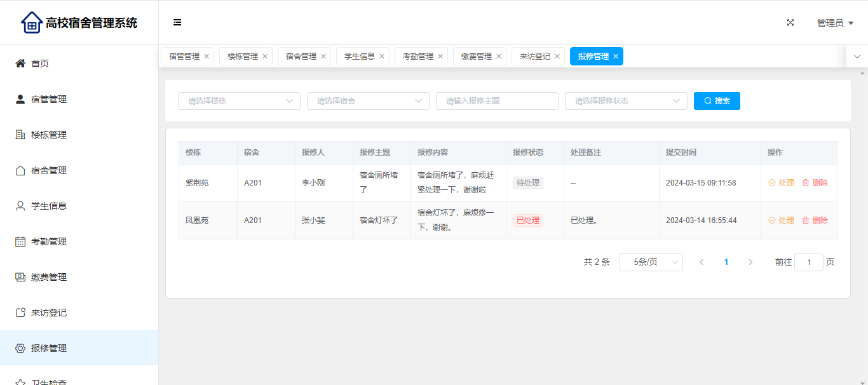Change page size via 5条/页 selector
Viewport: 868px width, 385px height.
click(651, 262)
